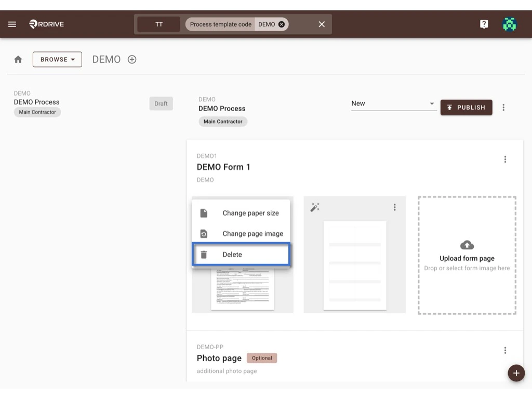Screen dimensions: 532x399
Task: Remove the DEMO filter chip
Action: (x=281, y=24)
